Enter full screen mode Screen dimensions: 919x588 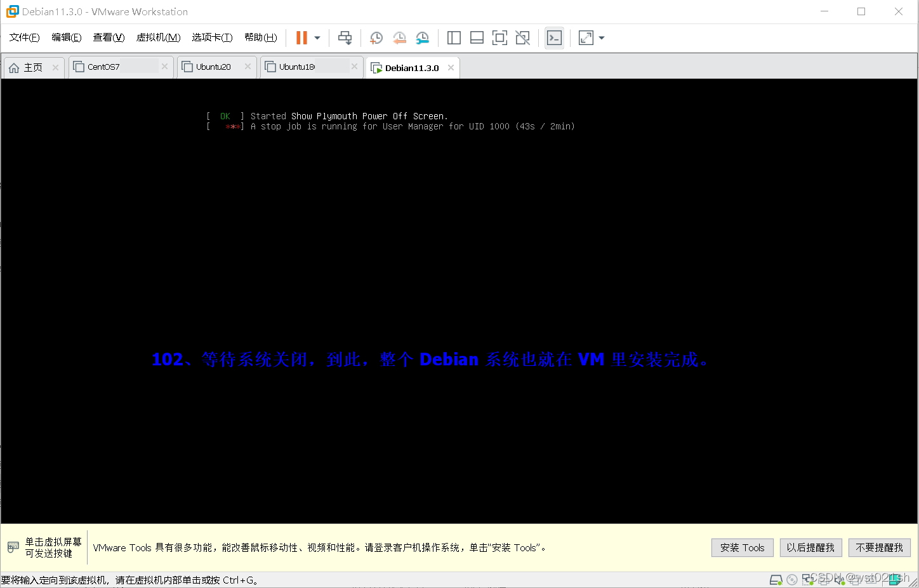(499, 38)
